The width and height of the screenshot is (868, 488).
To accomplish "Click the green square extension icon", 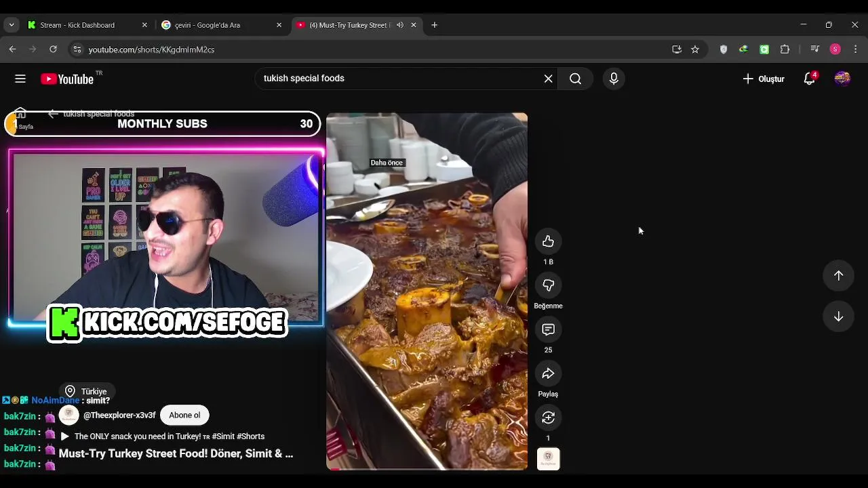I will (x=764, y=49).
